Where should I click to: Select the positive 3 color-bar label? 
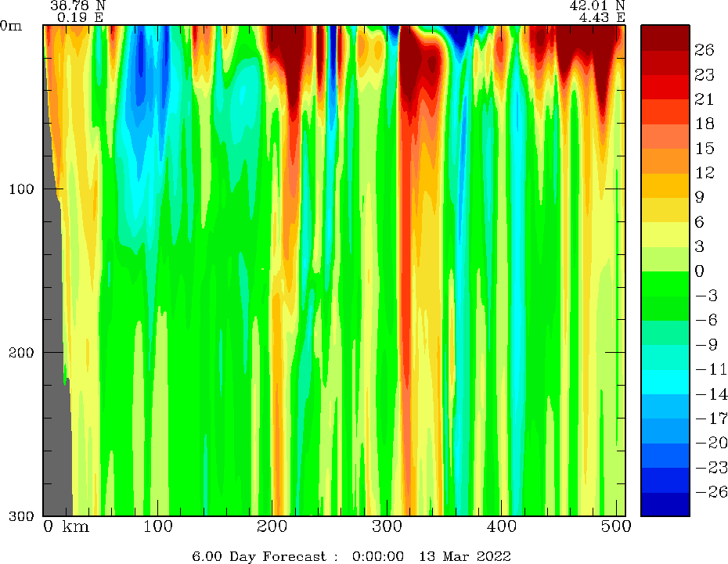(x=700, y=246)
